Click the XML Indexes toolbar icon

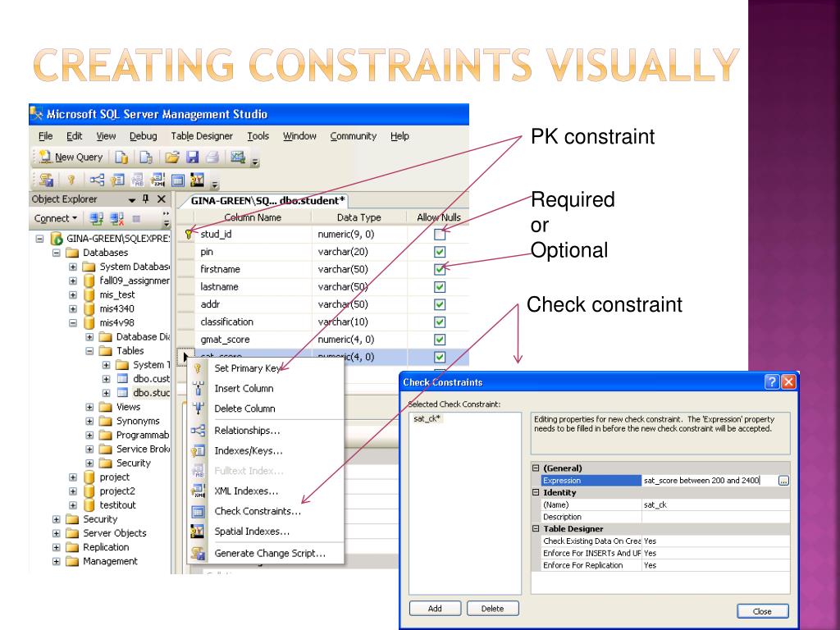(157, 180)
